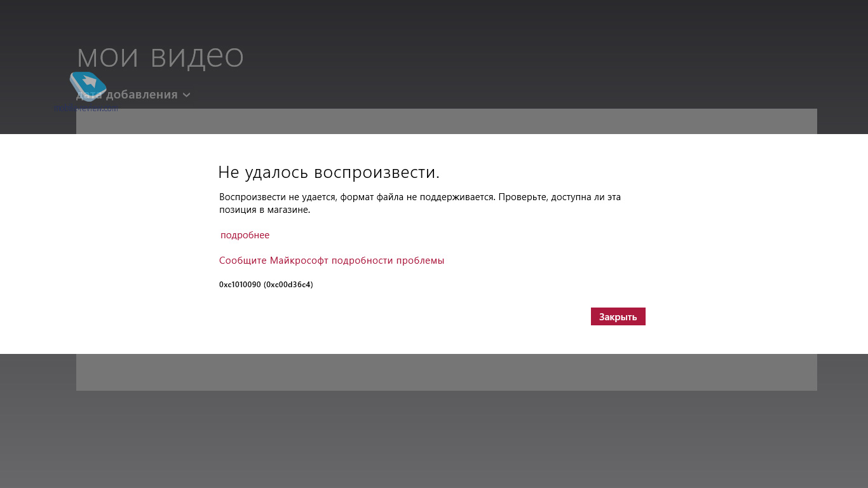Click the Не удалось воспроизвести dialog title
The height and width of the screenshot is (488, 868).
(x=329, y=172)
